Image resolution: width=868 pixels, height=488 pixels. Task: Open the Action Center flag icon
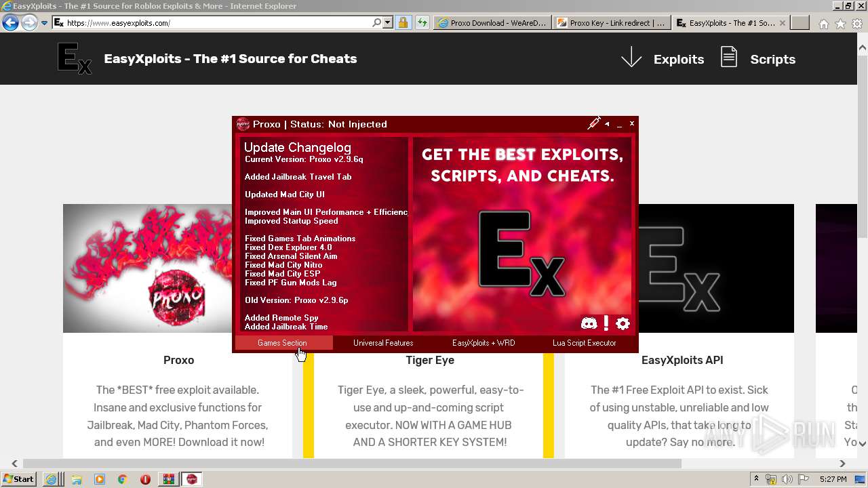coord(804,479)
